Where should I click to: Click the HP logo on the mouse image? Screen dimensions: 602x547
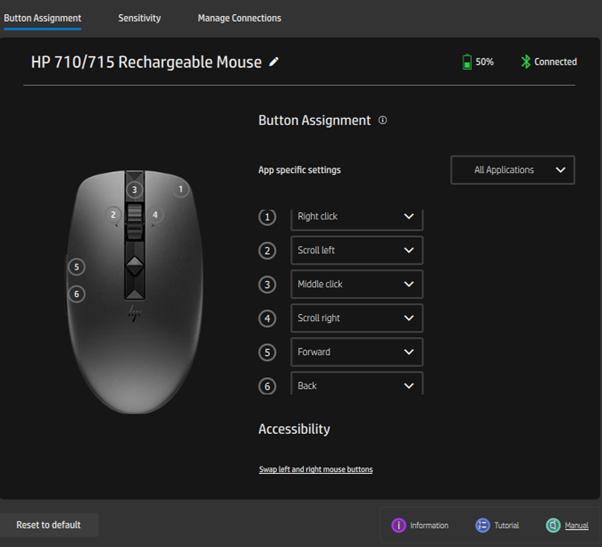tap(134, 313)
